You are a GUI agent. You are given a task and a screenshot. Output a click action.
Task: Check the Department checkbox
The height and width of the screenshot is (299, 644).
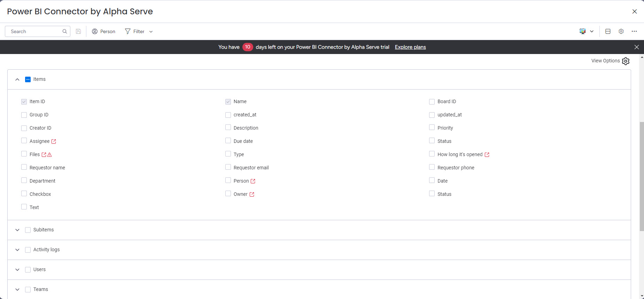pos(24,181)
